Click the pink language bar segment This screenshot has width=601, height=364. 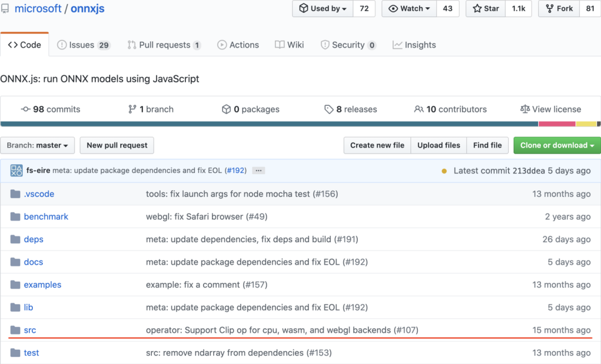[557, 124]
